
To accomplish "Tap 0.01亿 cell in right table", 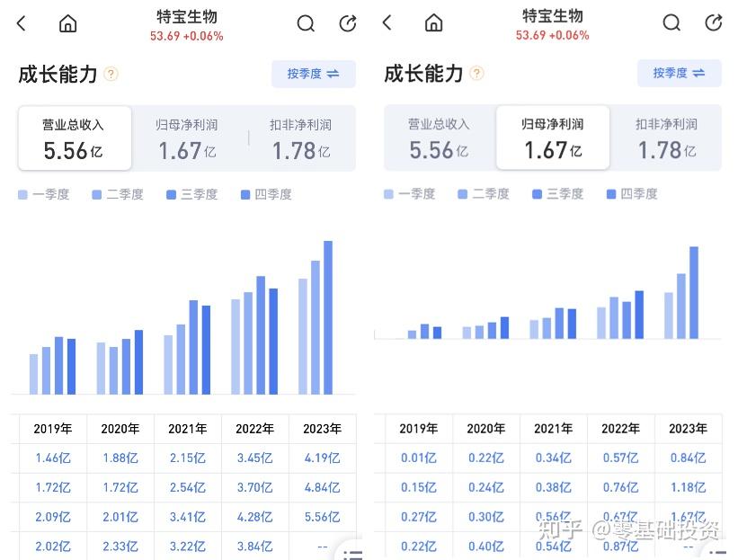I will (418, 458).
